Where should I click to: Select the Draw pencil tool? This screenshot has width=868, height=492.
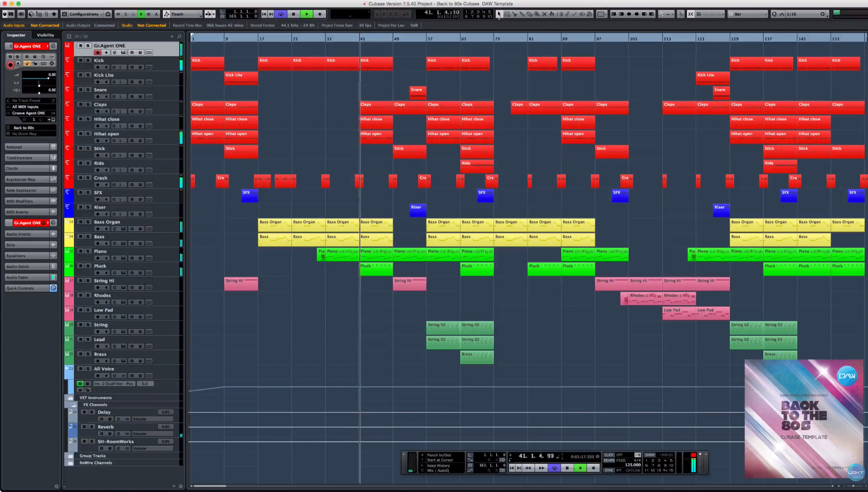pos(567,14)
